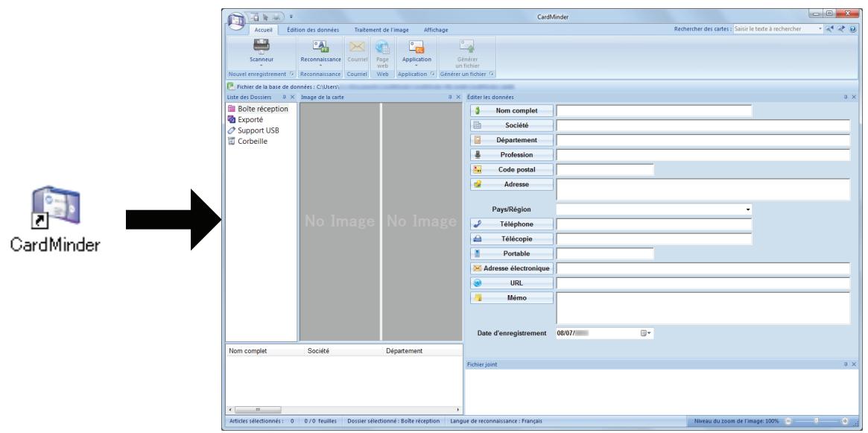
Task: Expand the Scanneur dropdown arrow
Action: point(262,66)
